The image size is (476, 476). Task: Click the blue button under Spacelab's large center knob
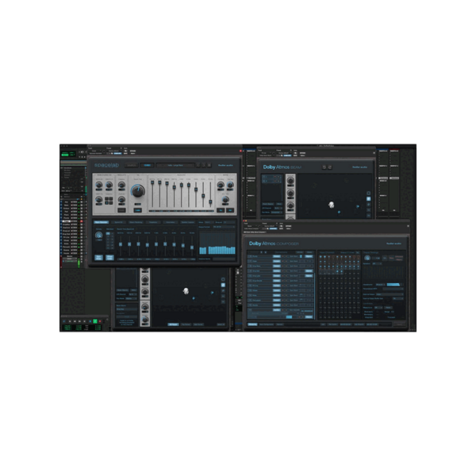click(x=137, y=209)
